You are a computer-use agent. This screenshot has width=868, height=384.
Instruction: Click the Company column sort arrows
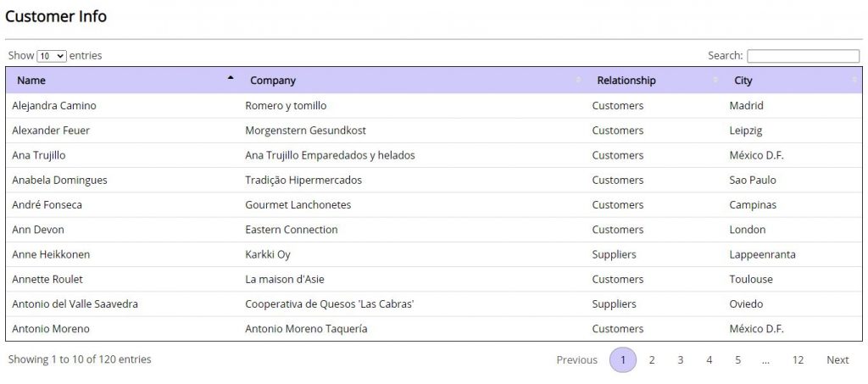[578, 81]
